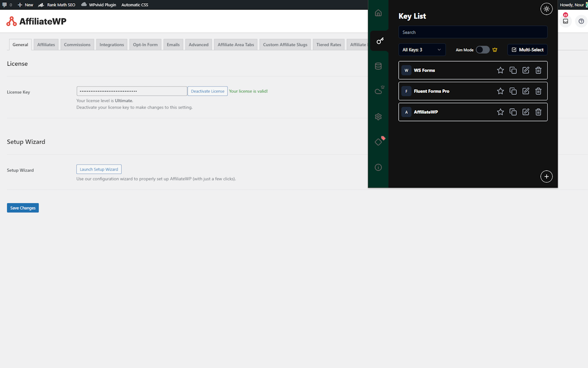Go to the Opt-In Form tab
Image resolution: width=588 pixels, height=368 pixels.
[x=145, y=45]
